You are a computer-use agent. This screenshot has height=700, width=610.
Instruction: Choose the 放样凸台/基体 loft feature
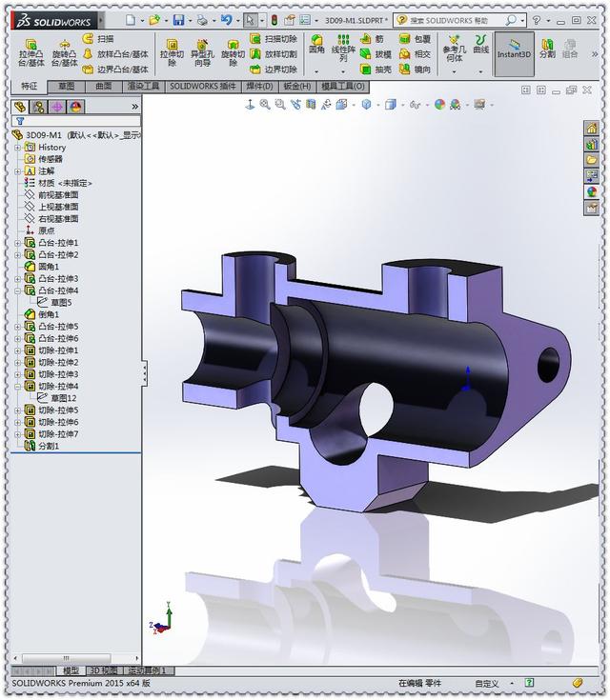point(115,54)
